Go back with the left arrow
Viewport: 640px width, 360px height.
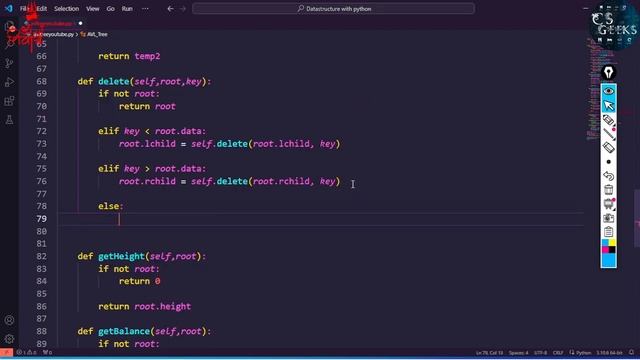pos(170,9)
